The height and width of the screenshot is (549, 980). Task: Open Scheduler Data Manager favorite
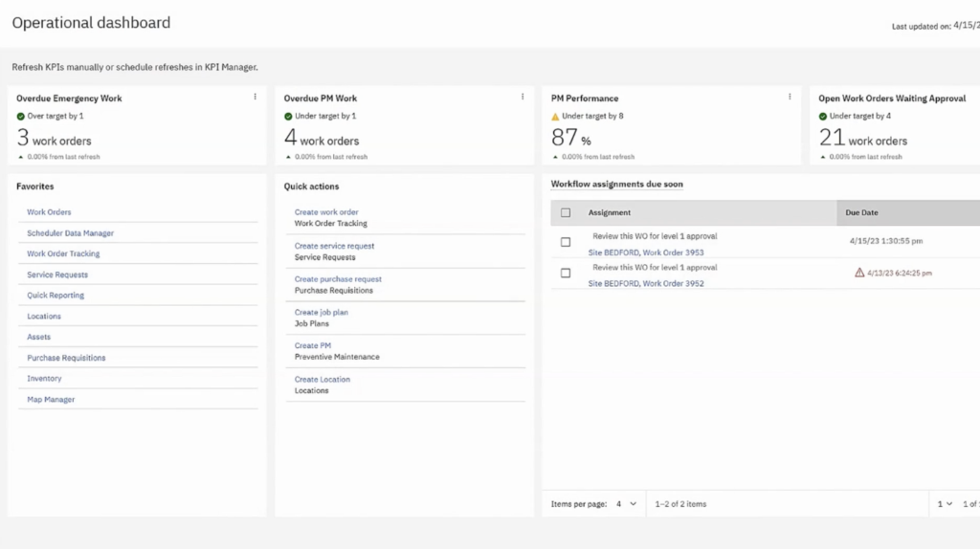click(x=70, y=233)
